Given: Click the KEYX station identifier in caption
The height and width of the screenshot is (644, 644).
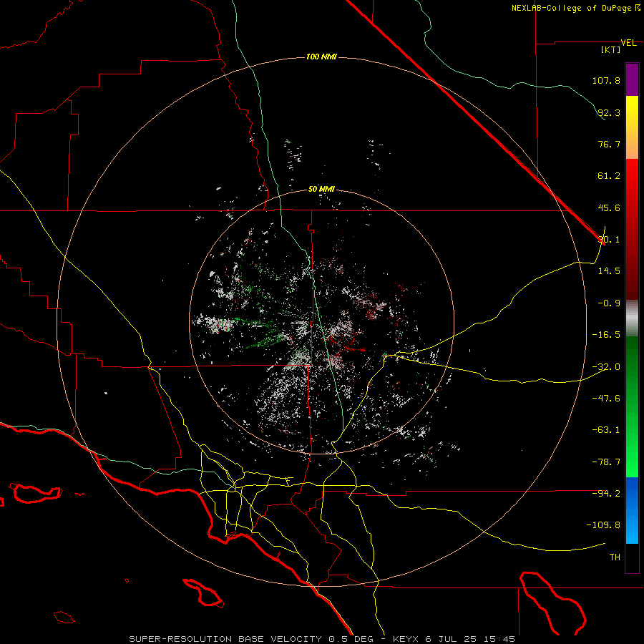Looking at the screenshot, I should (x=406, y=639).
